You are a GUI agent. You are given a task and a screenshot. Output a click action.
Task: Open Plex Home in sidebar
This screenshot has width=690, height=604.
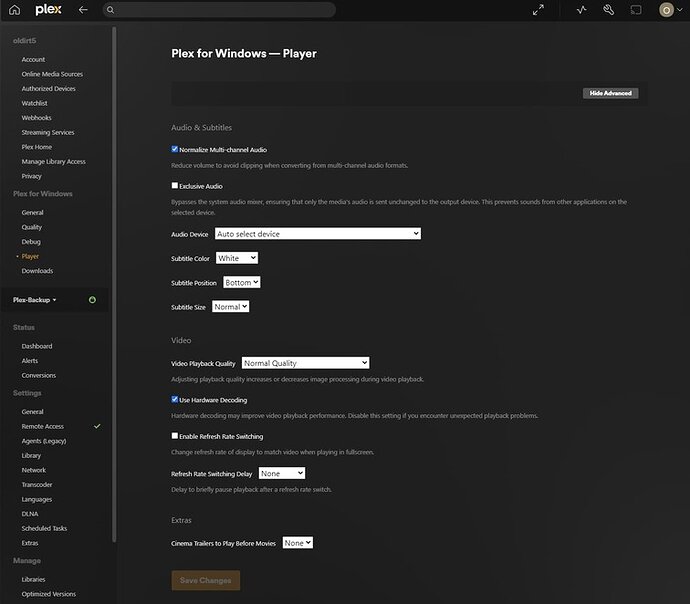(x=37, y=146)
